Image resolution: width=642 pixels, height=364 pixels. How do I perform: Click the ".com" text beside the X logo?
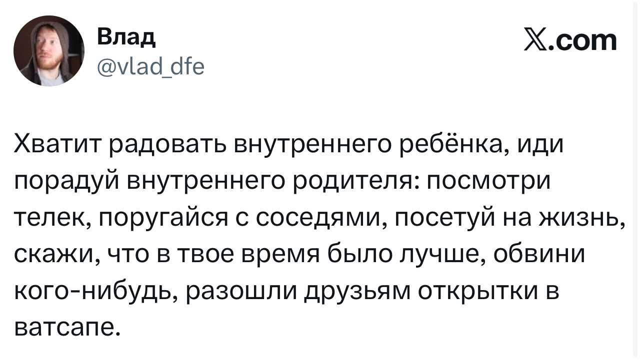(x=583, y=41)
